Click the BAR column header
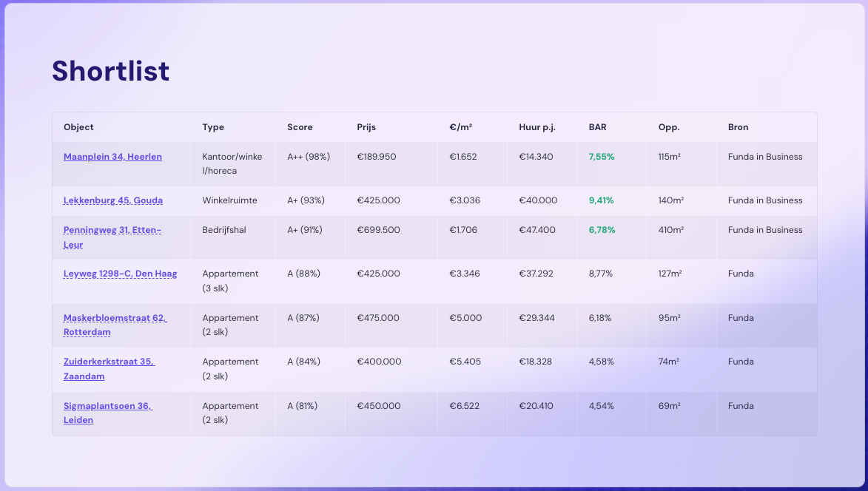The height and width of the screenshot is (491, 868). pos(597,127)
